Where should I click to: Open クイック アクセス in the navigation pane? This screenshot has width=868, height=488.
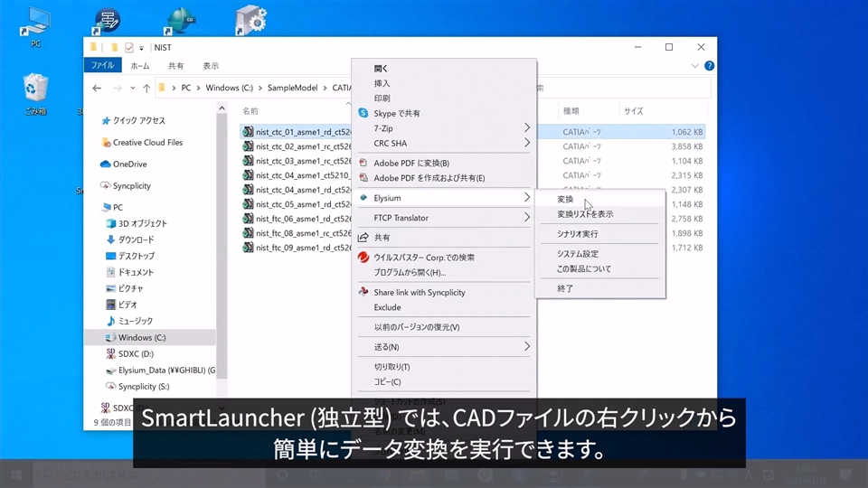pos(139,120)
